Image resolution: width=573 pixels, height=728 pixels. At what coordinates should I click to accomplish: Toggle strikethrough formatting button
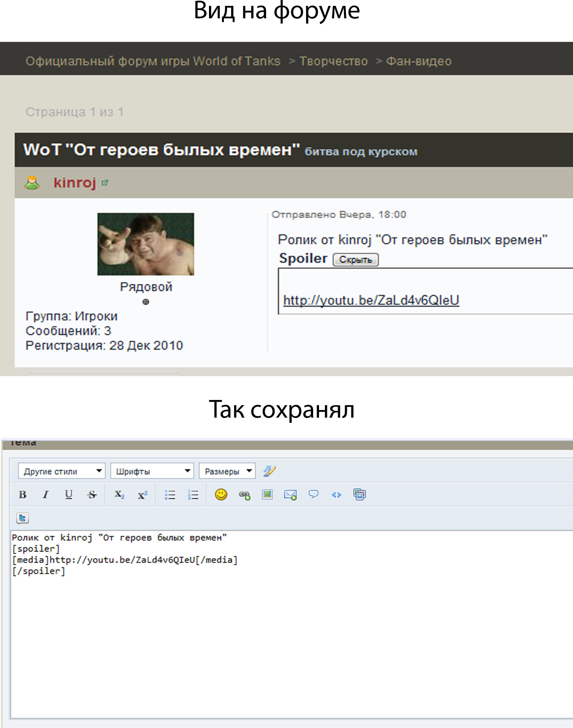[92, 494]
